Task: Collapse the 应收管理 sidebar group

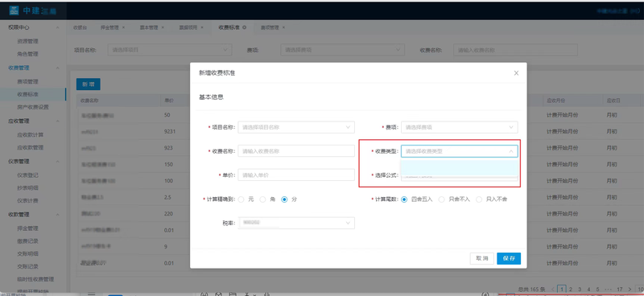Action: click(57, 121)
